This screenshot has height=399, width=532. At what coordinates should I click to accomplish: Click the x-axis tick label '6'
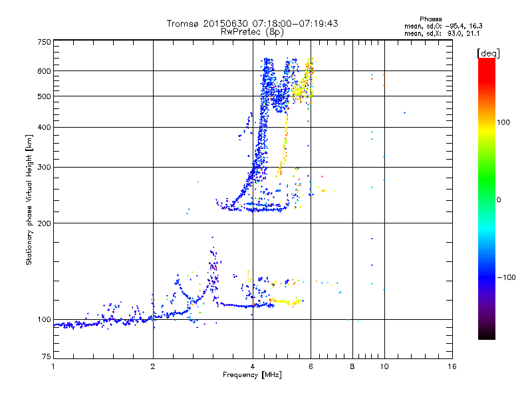click(x=311, y=366)
